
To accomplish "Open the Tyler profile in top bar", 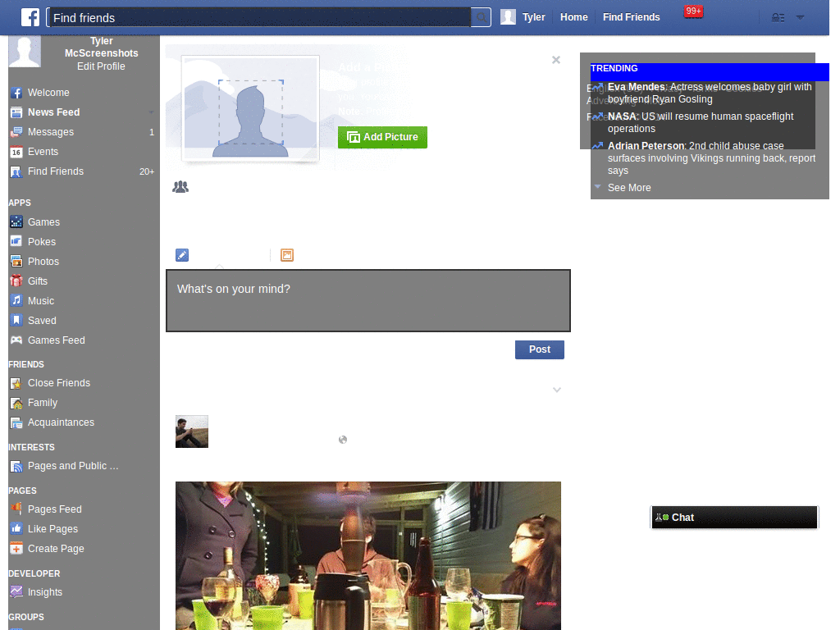I will click(533, 17).
